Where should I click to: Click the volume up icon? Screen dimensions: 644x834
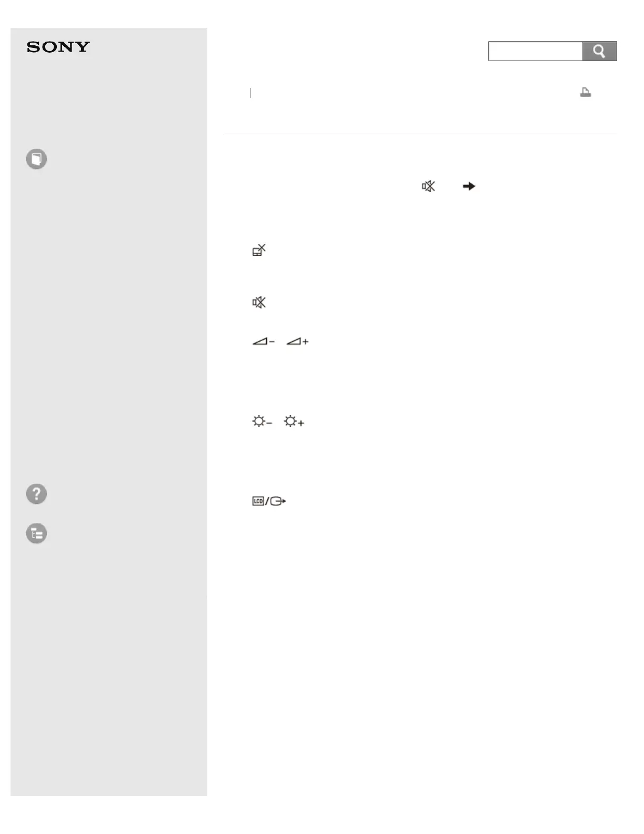pos(297,342)
